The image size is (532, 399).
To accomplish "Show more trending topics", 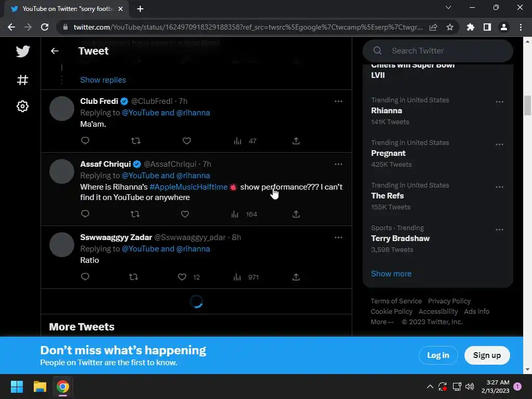I will click(x=391, y=273).
